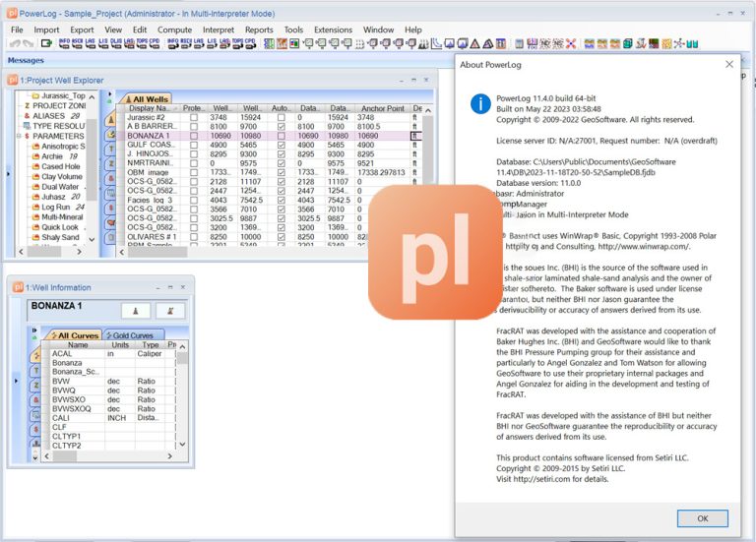Viewport: 756px width, 542px height.
Task: Click the teal cube toolbar icon
Action: (x=627, y=44)
